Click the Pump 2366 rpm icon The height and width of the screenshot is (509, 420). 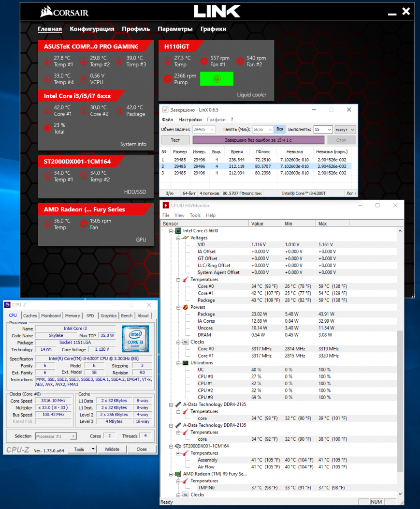tap(168, 78)
